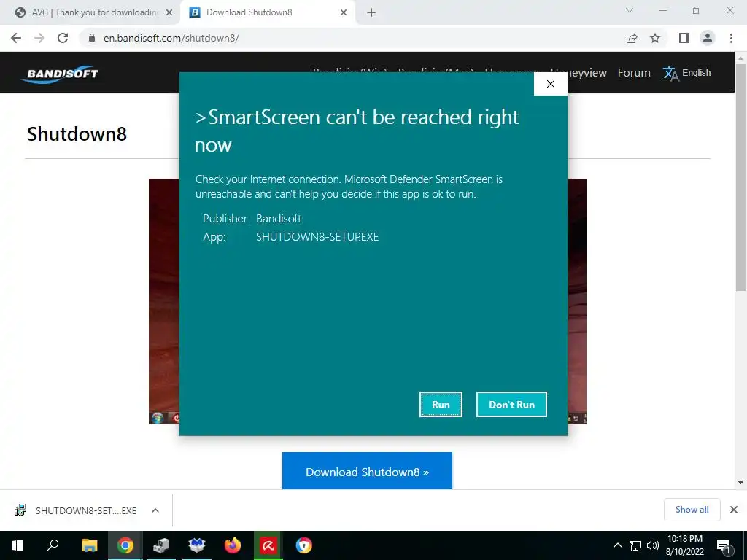Close the Download Shutdown8 tab
Screen dimensions: 747x560
pos(344,13)
